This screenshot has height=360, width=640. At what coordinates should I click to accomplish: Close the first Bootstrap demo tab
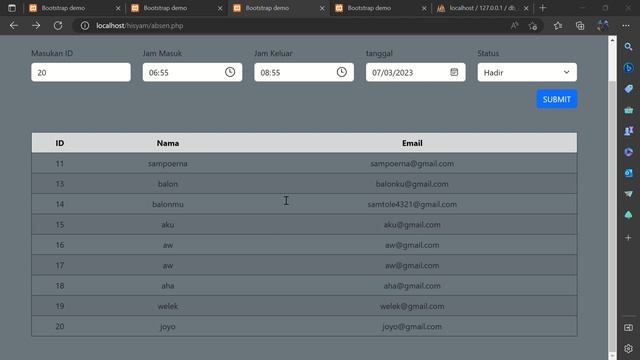tap(118, 8)
